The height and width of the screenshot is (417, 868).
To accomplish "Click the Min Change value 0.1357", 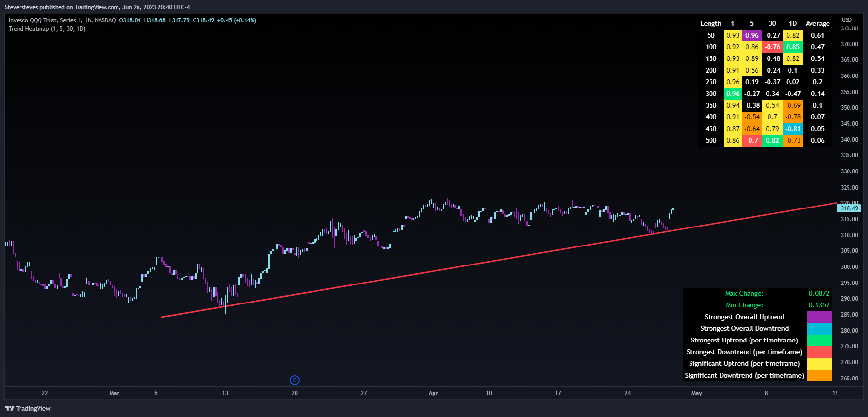I will pyautogui.click(x=819, y=305).
